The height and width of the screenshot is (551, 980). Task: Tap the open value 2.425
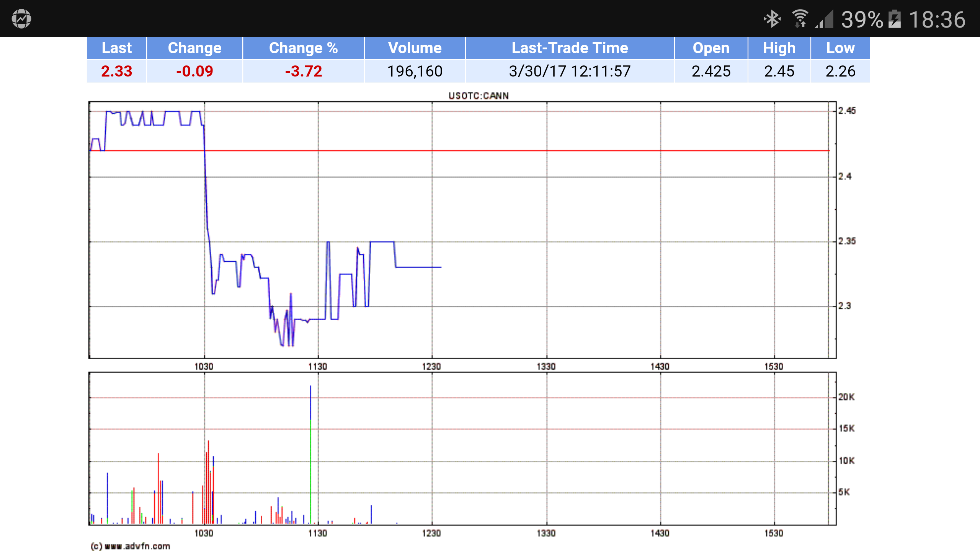pos(711,71)
